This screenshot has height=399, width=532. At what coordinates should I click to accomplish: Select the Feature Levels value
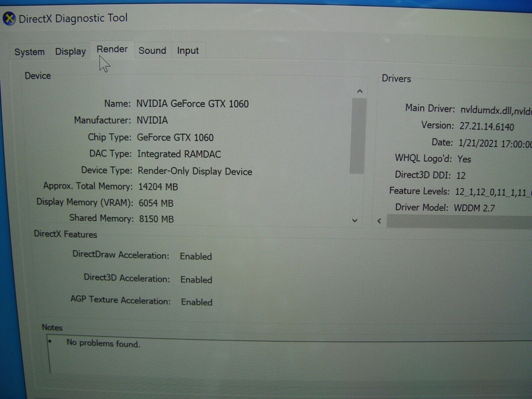click(493, 192)
